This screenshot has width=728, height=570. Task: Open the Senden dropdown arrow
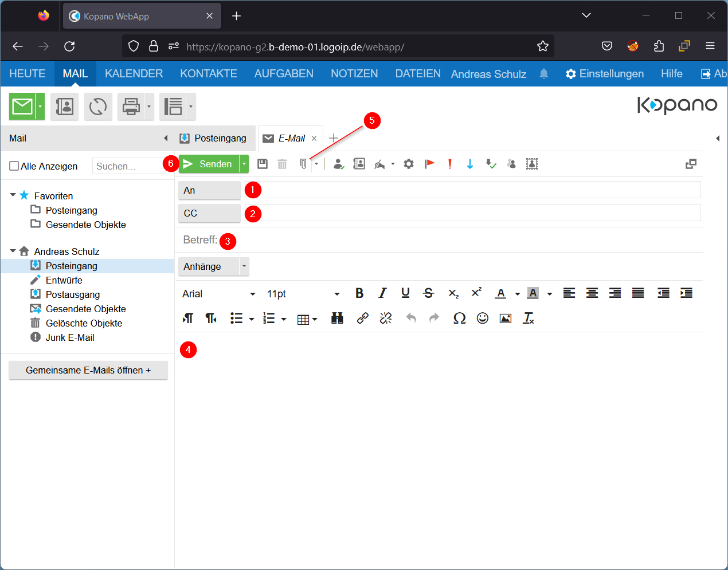tap(244, 164)
